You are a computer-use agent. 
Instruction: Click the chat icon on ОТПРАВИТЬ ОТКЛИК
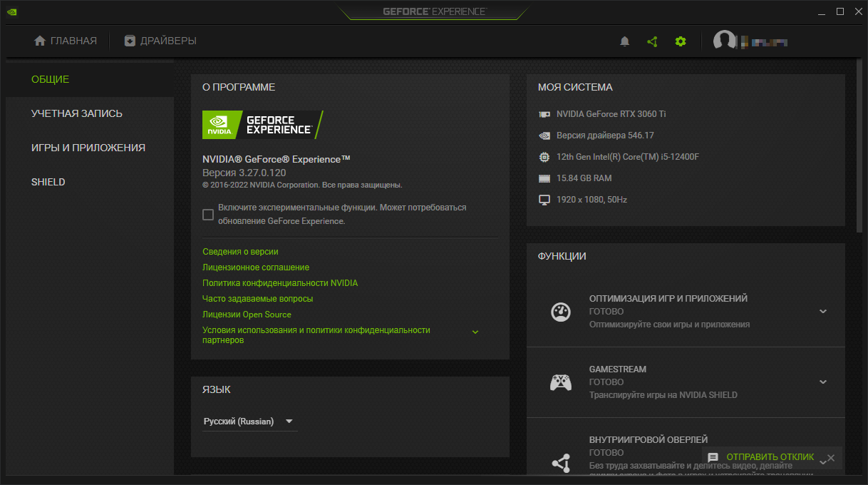point(713,458)
